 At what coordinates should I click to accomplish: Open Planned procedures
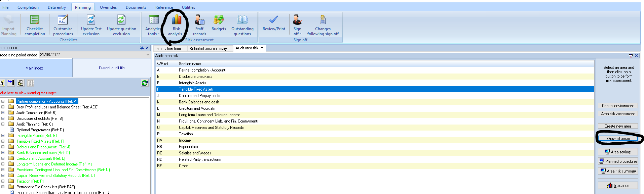(618, 161)
